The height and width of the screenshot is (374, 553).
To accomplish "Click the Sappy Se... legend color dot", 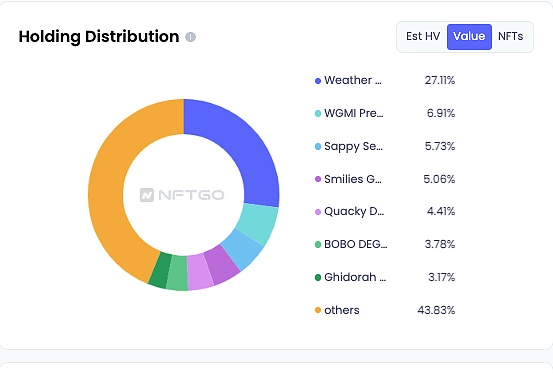I will tap(318, 146).
